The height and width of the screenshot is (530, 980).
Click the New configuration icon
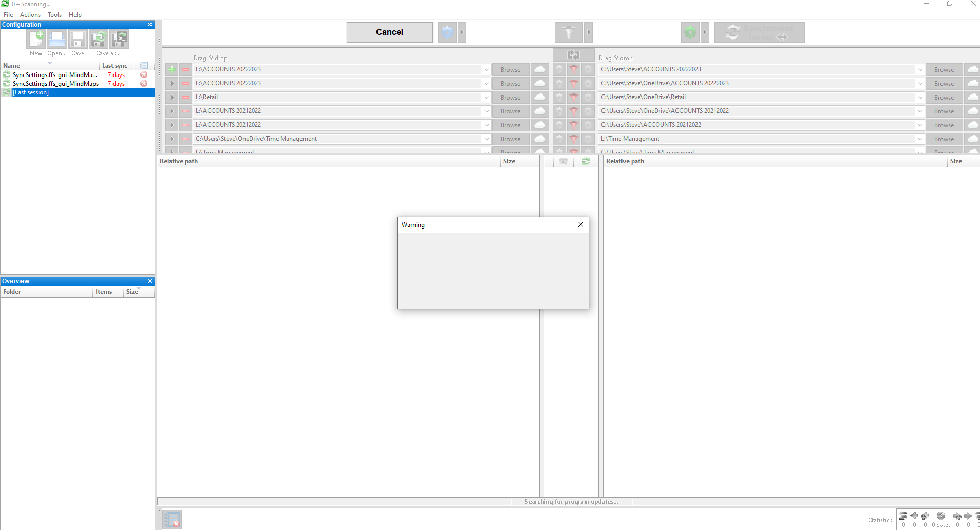(36, 40)
